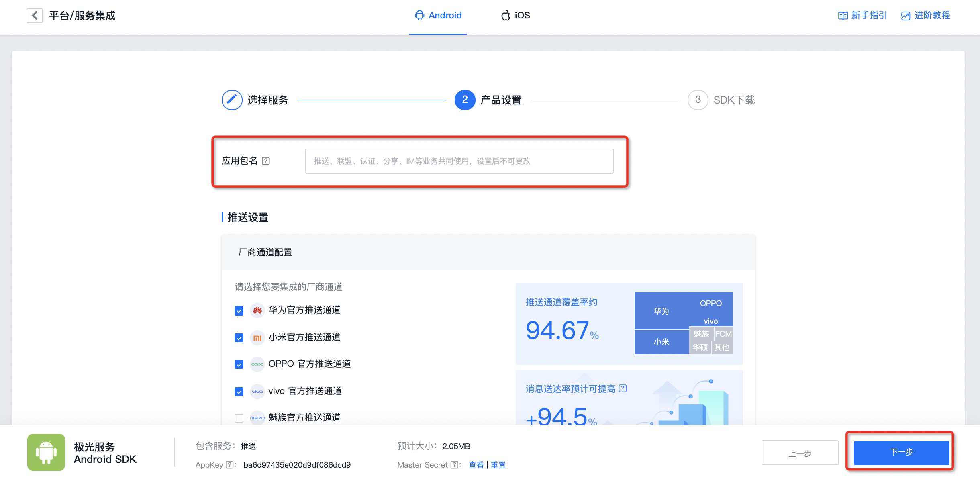The image size is (980, 478).
Task: Click the 极光服务 Android SDK title
Action: pos(105,453)
